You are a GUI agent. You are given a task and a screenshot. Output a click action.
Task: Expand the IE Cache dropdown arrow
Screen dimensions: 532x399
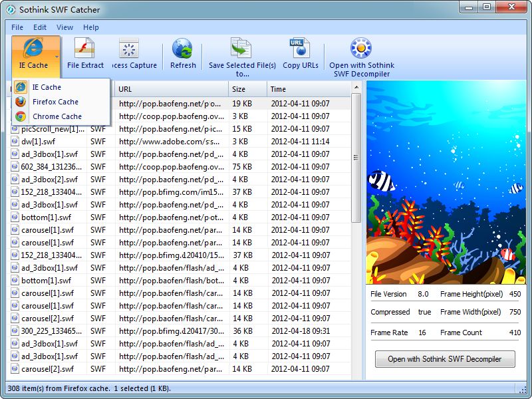pos(57,57)
